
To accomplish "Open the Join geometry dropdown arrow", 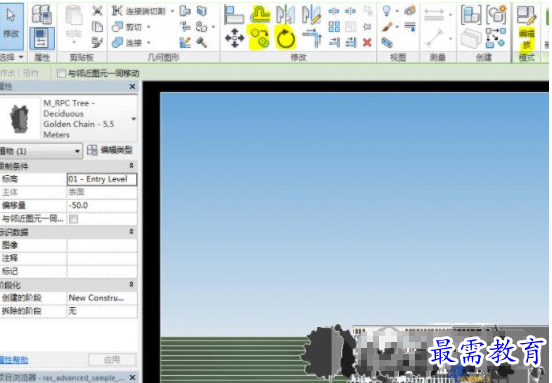I will coord(149,43).
